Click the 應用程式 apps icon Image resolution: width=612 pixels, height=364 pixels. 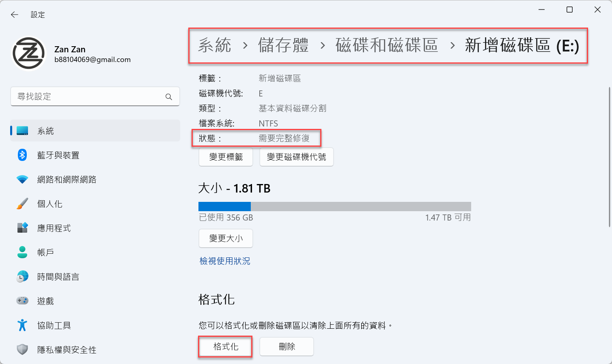click(x=22, y=228)
